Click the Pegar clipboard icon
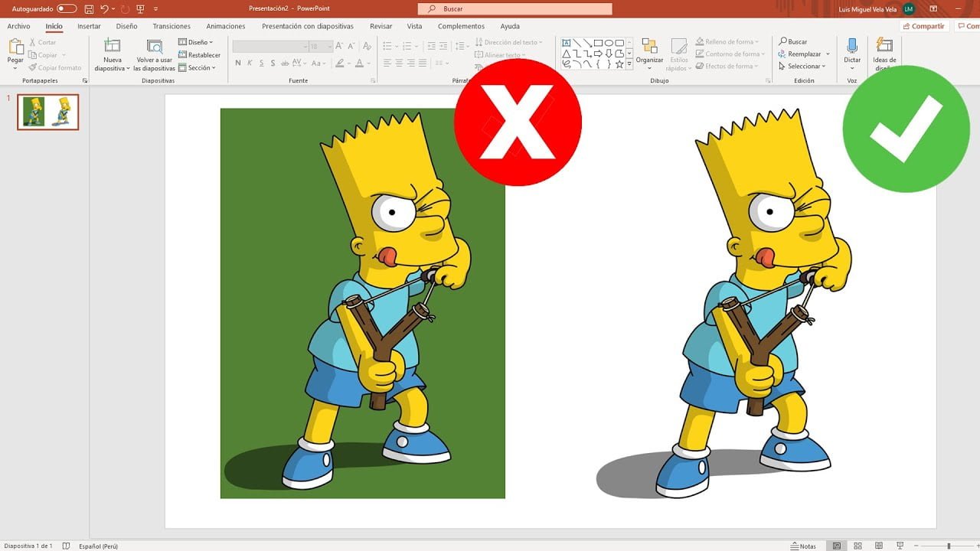 pyautogui.click(x=15, y=47)
